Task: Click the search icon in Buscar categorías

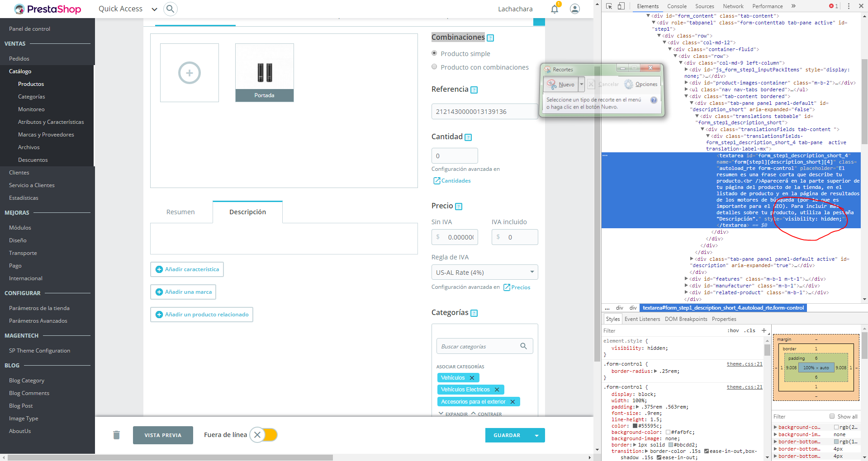Action: click(x=523, y=346)
